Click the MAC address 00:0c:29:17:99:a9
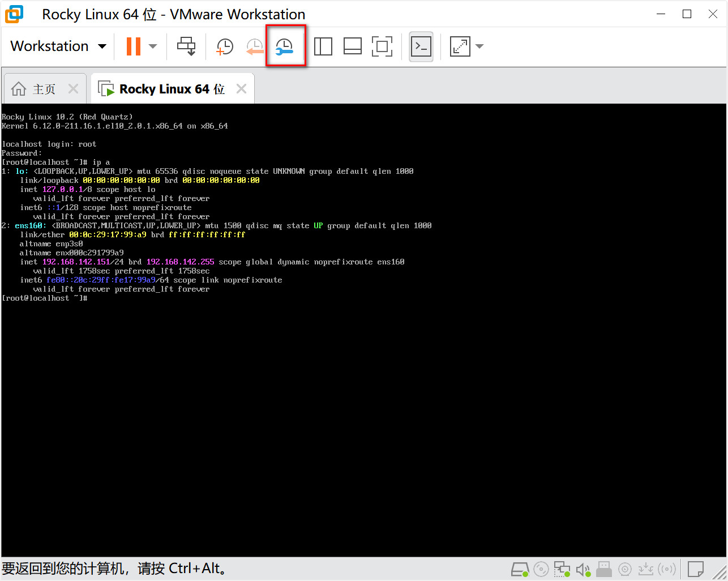The height and width of the screenshot is (581, 728). 108,234
